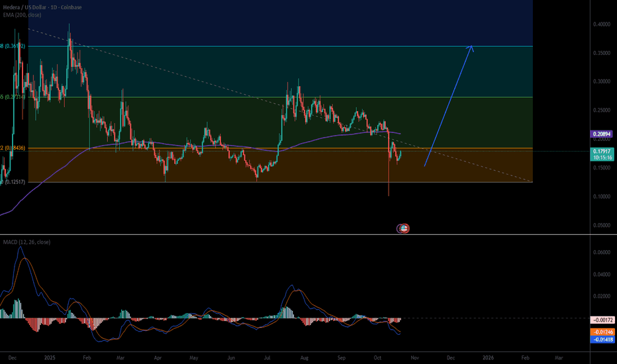The height and width of the screenshot is (364, 617).
Task: Click the Jul label on time axis
Action: [269, 357]
